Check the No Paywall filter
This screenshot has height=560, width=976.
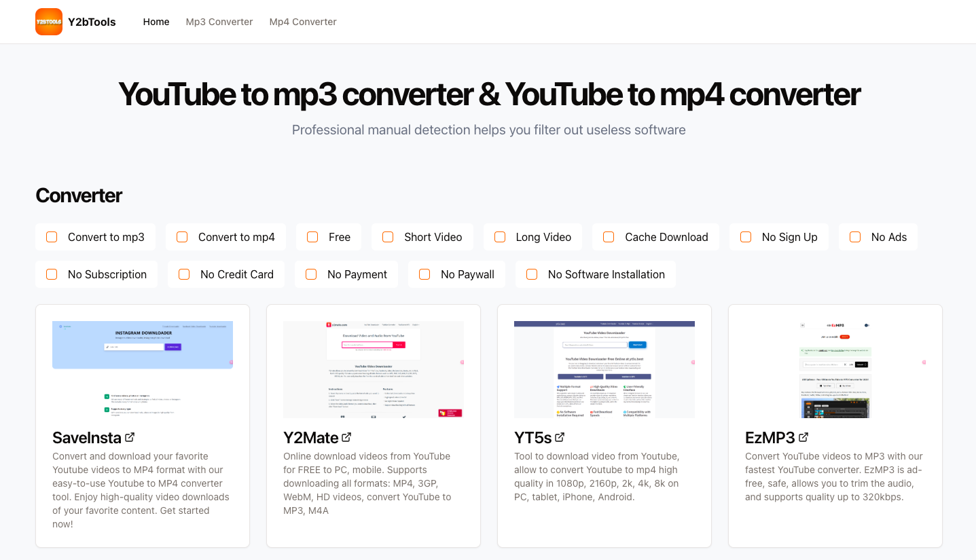coord(424,274)
